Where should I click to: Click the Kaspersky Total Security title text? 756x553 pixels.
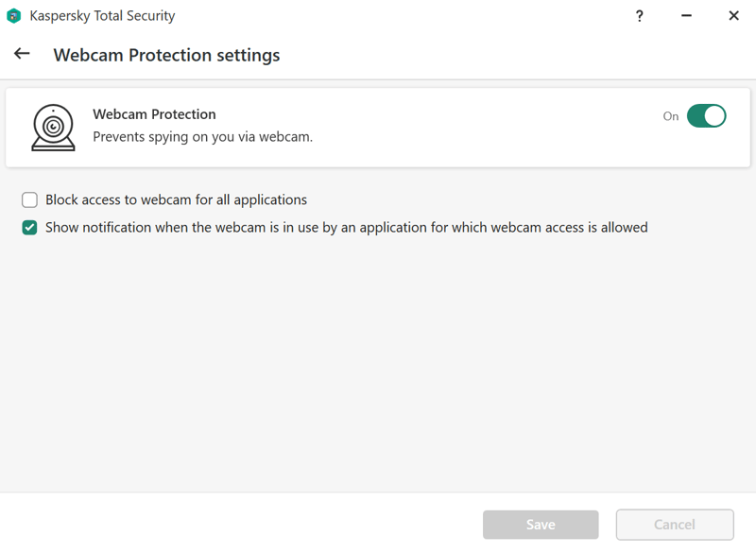(102, 16)
